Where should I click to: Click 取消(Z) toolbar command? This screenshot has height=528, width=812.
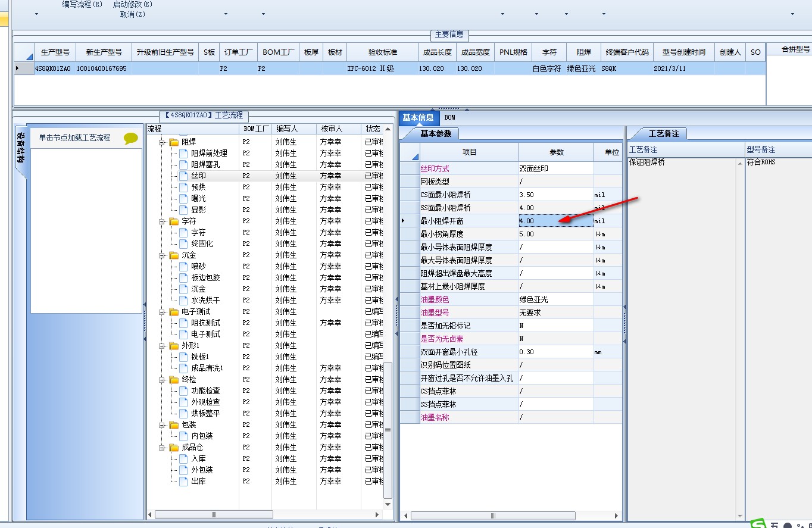pos(133,14)
